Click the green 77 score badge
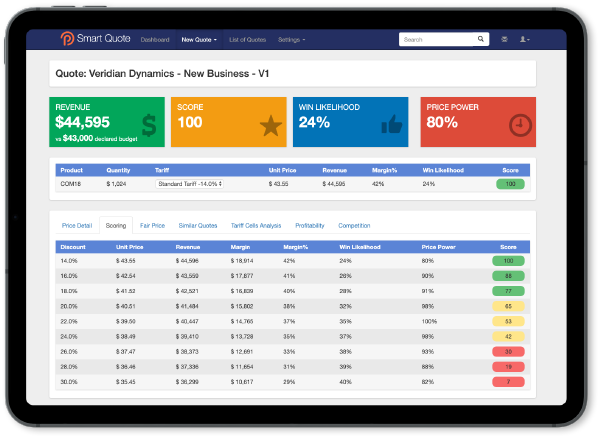Viewport: 600px width, 438px height. (508, 291)
